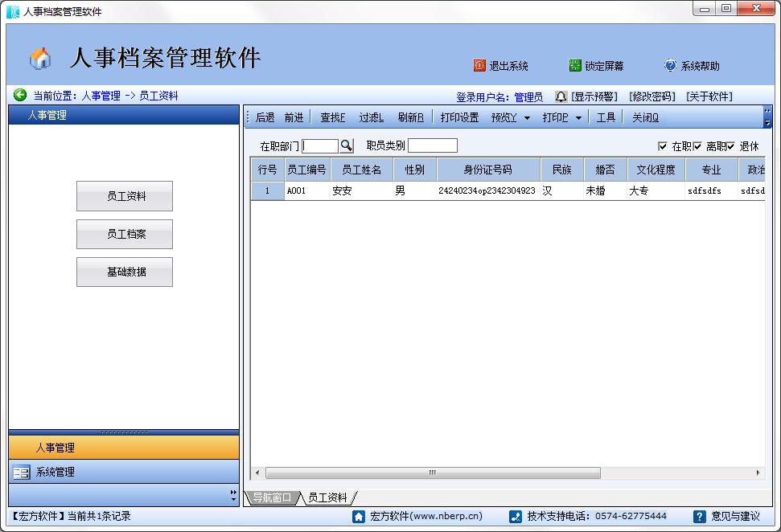
Task: Click the 员工档案 button
Action: click(124, 234)
